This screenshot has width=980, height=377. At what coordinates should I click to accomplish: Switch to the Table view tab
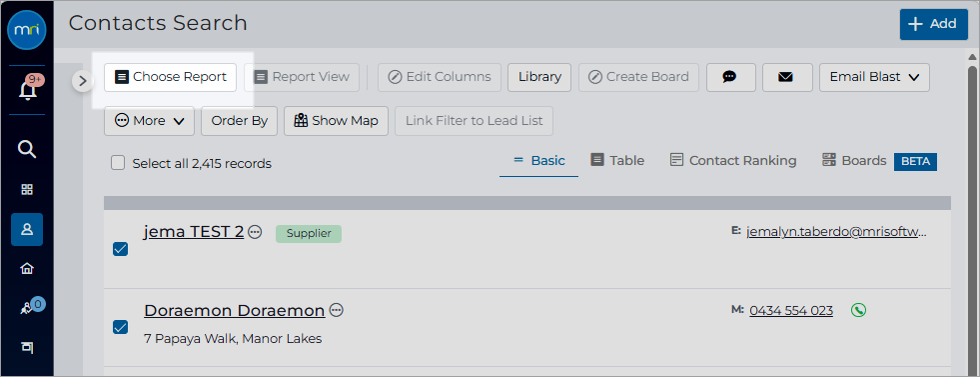click(617, 161)
